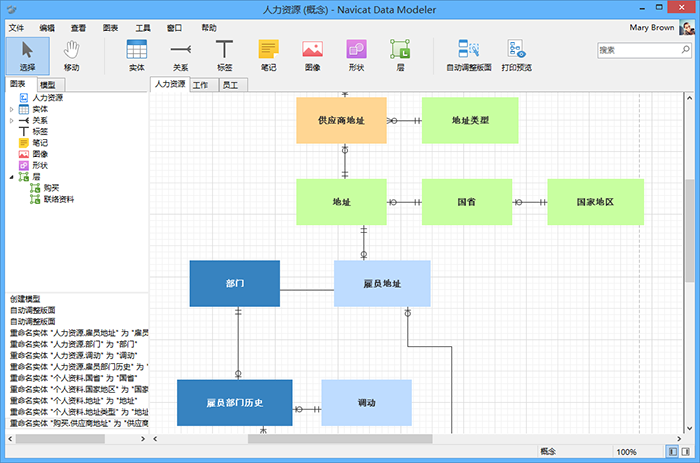The width and height of the screenshot is (700, 463).
Task: Open the 帮助 (Help) menu
Action: tap(208, 28)
